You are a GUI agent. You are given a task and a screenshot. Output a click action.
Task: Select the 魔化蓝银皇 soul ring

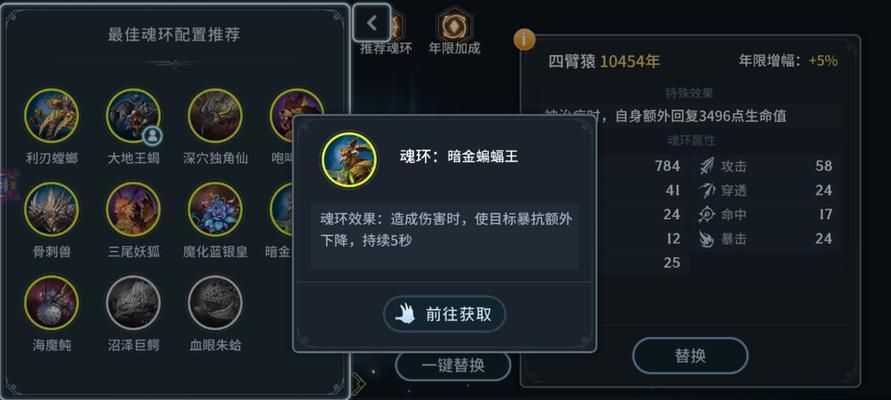pyautogui.click(x=215, y=209)
